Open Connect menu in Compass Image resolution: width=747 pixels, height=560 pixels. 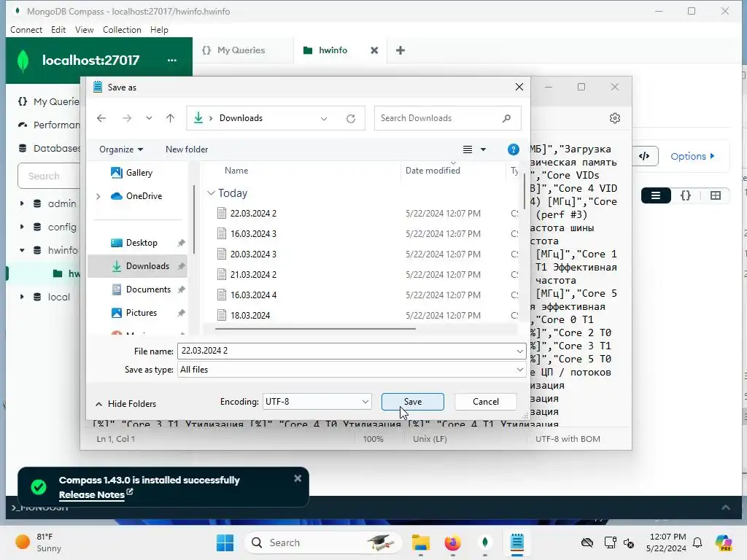26,29
